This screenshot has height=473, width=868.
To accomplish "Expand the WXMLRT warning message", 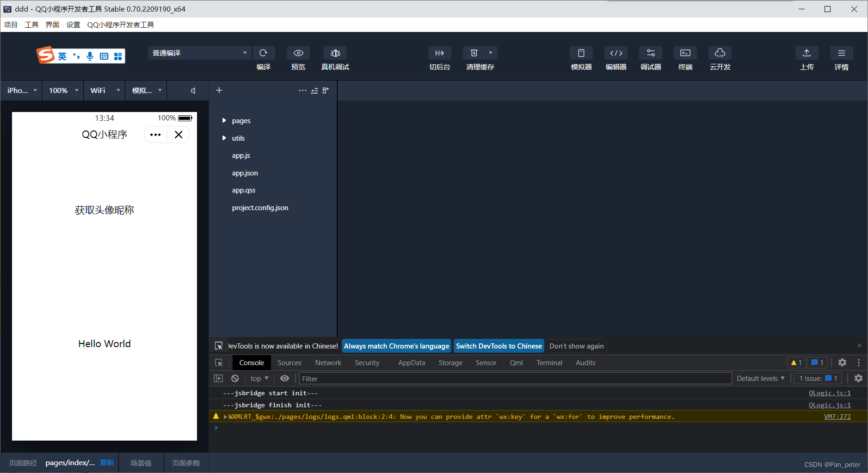I will 225,417.
